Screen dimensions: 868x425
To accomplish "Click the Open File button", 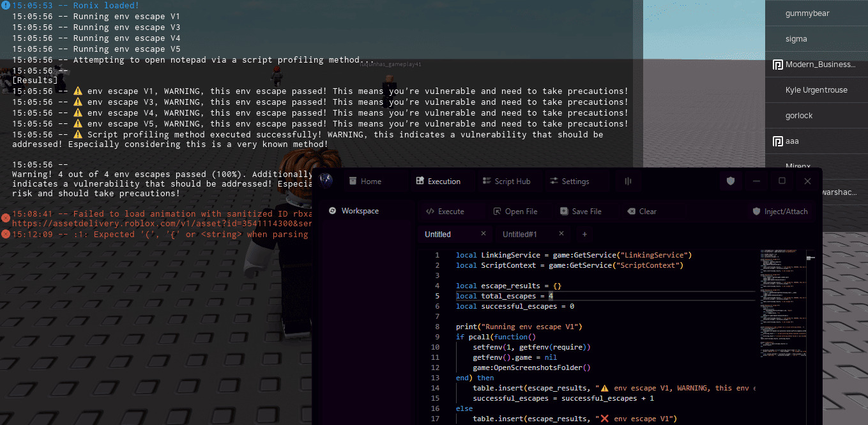I will pos(515,212).
